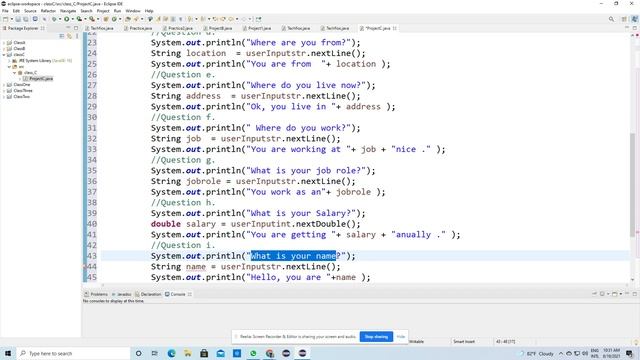Open Microsoft Store from taskbar

(x=204, y=353)
